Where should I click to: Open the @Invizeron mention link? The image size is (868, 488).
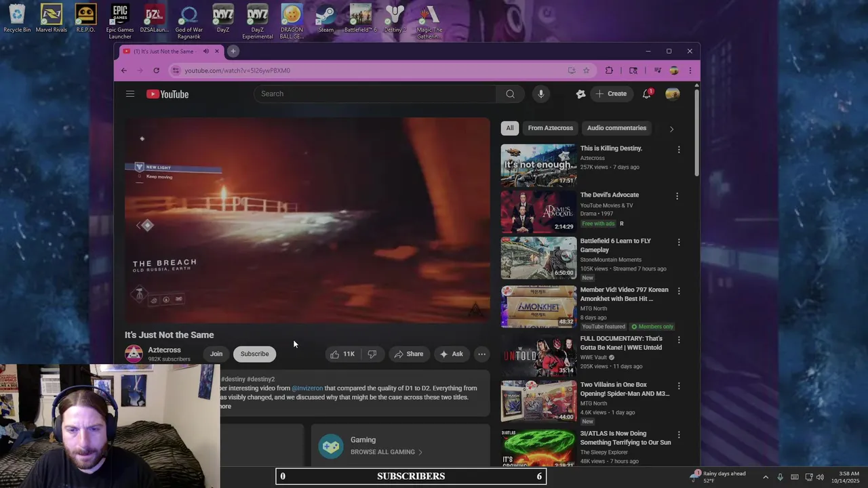pyautogui.click(x=307, y=388)
